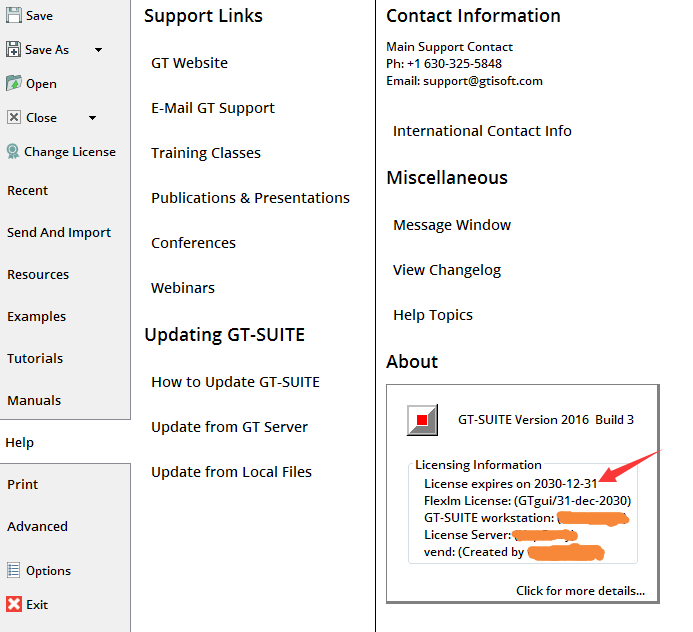693x632 pixels.
Task: Click the Options menu label
Action: tap(48, 571)
